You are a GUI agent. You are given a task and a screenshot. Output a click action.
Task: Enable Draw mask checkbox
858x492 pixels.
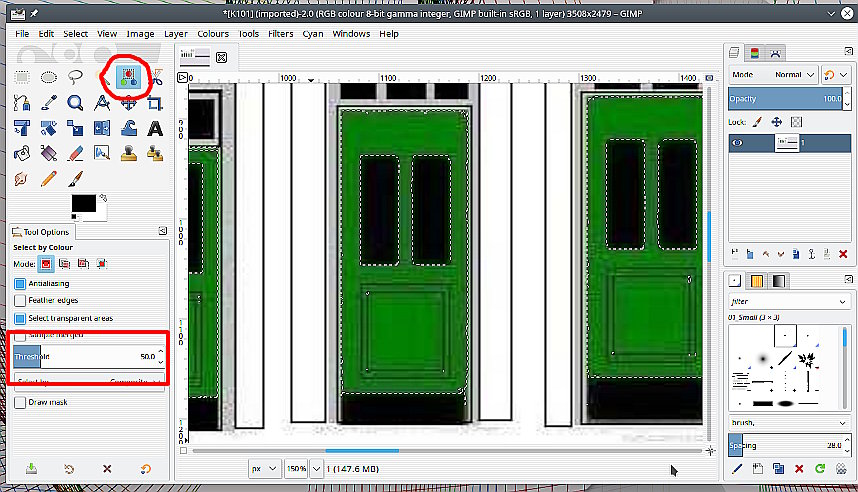20,402
